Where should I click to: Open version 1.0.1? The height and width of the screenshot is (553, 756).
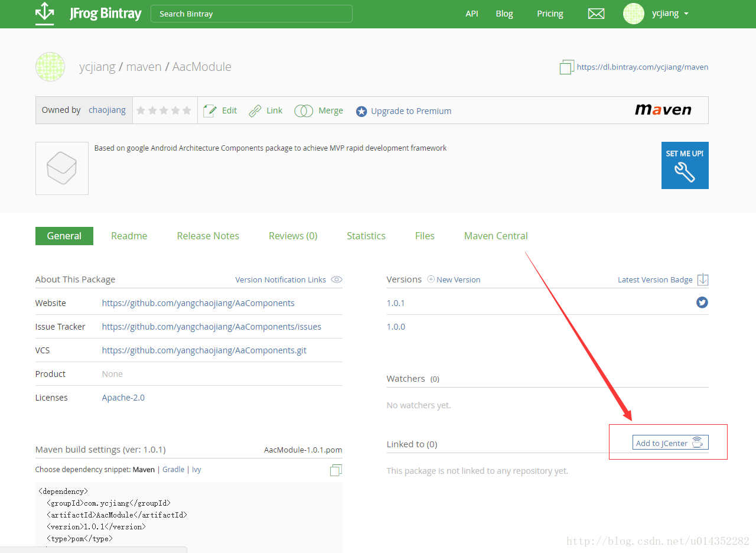396,303
